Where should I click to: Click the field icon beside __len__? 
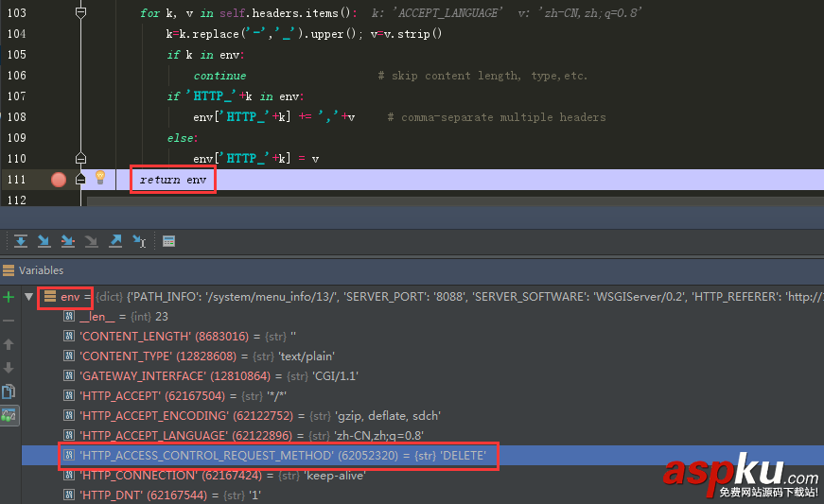click(x=69, y=316)
